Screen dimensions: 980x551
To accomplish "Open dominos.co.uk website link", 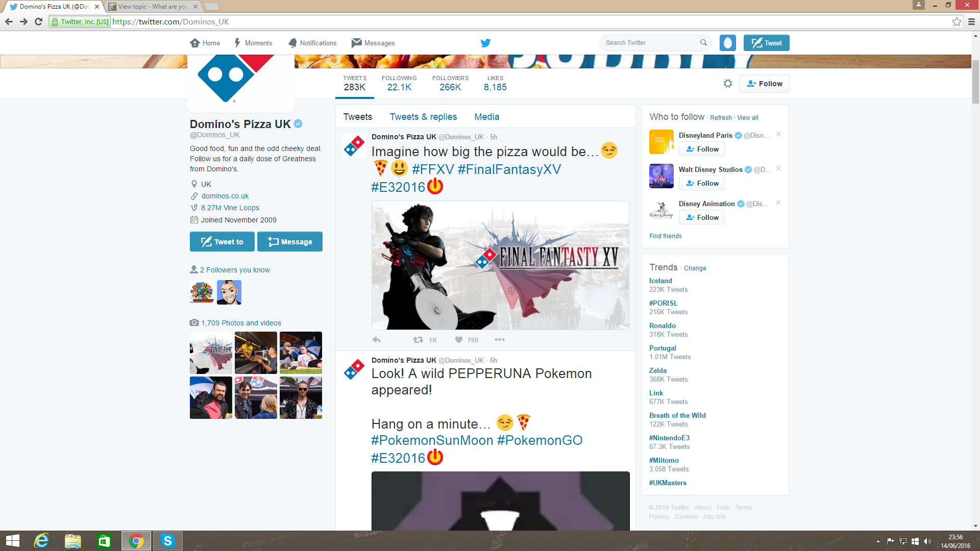I will pos(225,196).
